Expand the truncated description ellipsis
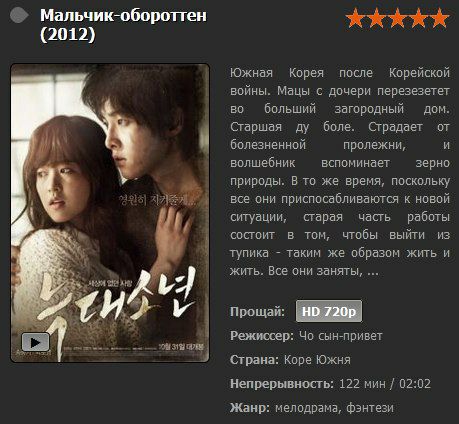Image resolution: width=459 pixels, height=424 pixels. [372, 271]
